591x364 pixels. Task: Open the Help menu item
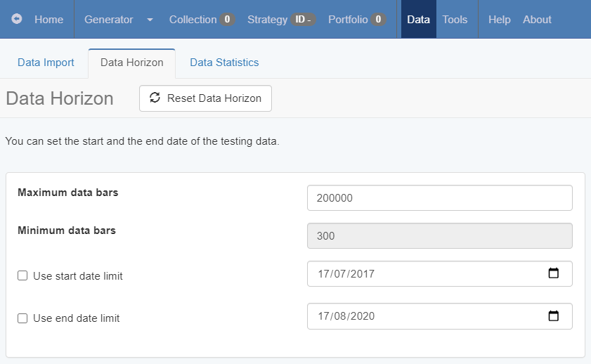[499, 20]
